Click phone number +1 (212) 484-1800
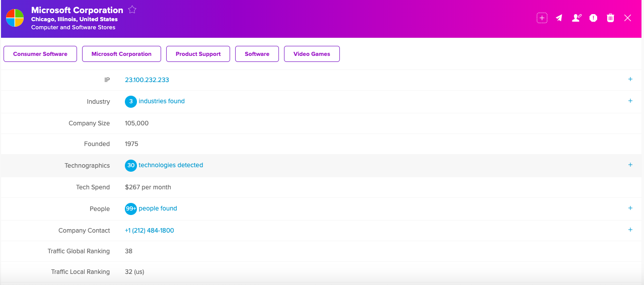 pyautogui.click(x=150, y=231)
